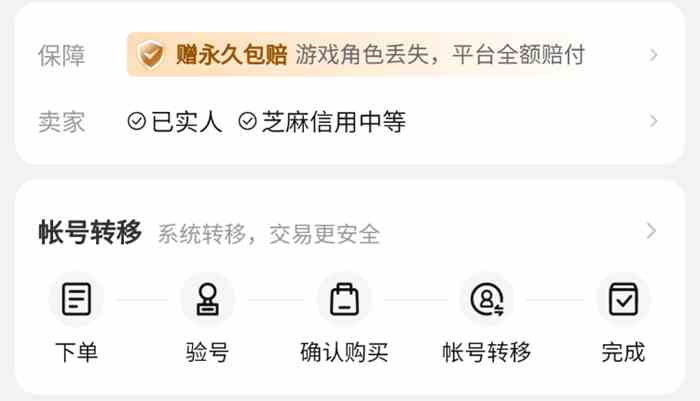Tap the orange shield guarantee icon
Viewport: 700px width, 401px height.
point(151,54)
